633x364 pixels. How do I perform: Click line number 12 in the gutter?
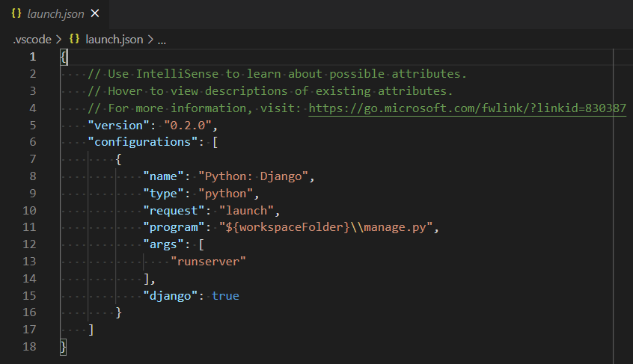pos(29,244)
